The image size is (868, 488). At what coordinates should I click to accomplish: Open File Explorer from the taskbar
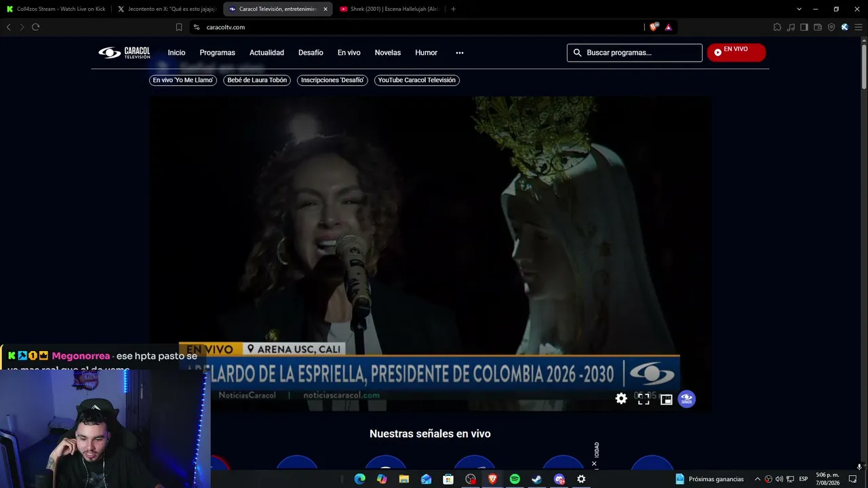pos(404,479)
